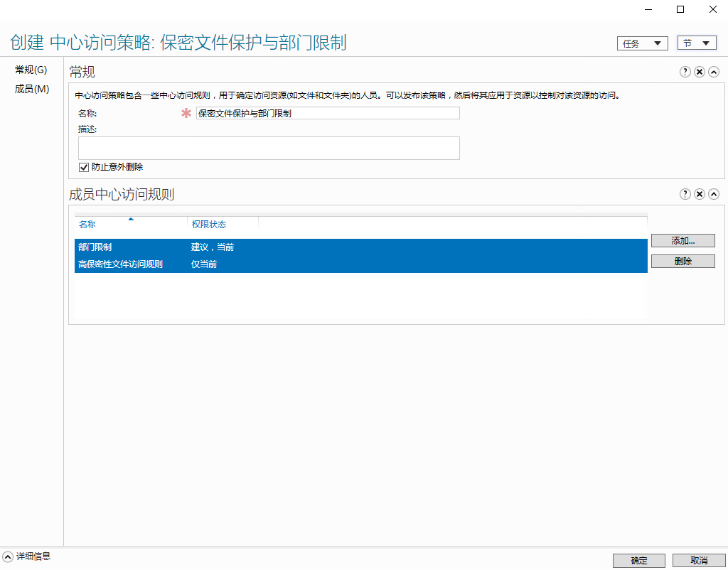Open help for 成员中心访问规则 section
728x570 pixels.
pos(685,193)
